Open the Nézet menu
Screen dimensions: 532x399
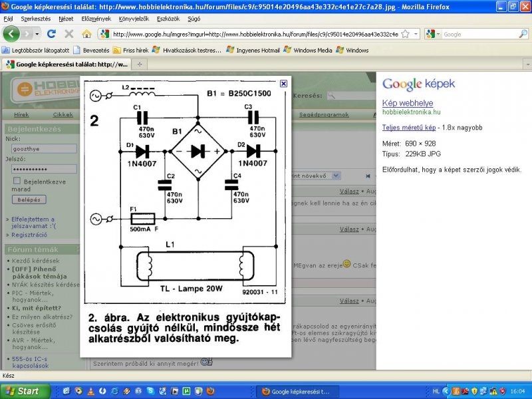pyautogui.click(x=66, y=19)
